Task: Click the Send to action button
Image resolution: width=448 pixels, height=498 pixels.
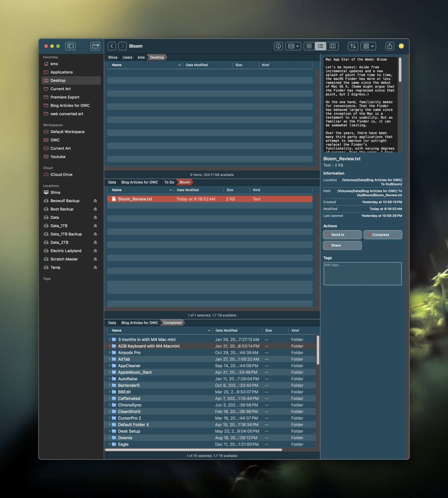Action: (342, 235)
